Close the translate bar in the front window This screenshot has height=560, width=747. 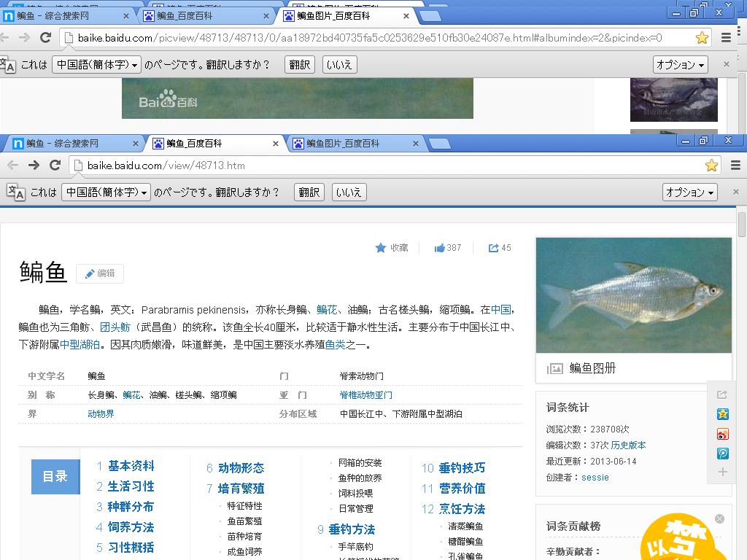pyautogui.click(x=735, y=192)
